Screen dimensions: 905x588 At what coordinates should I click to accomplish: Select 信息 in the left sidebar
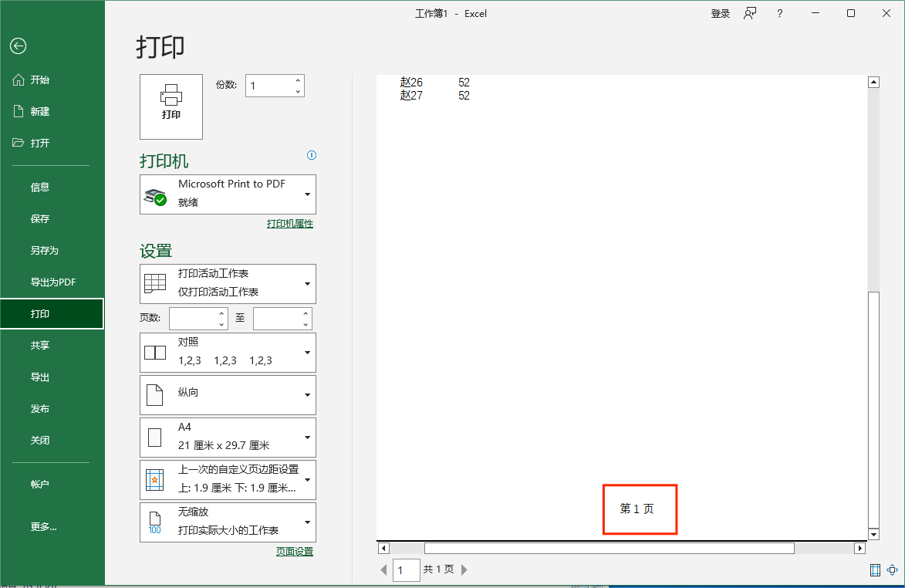(39, 187)
